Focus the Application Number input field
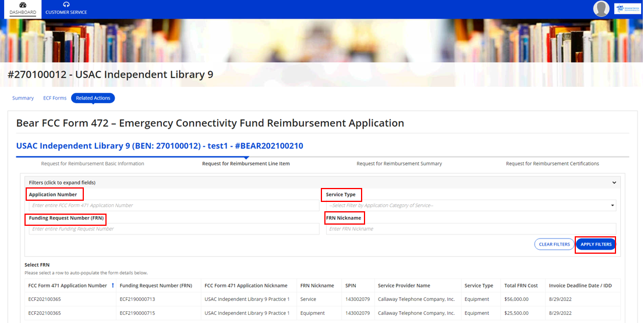The width and height of the screenshot is (644, 323). (x=174, y=205)
